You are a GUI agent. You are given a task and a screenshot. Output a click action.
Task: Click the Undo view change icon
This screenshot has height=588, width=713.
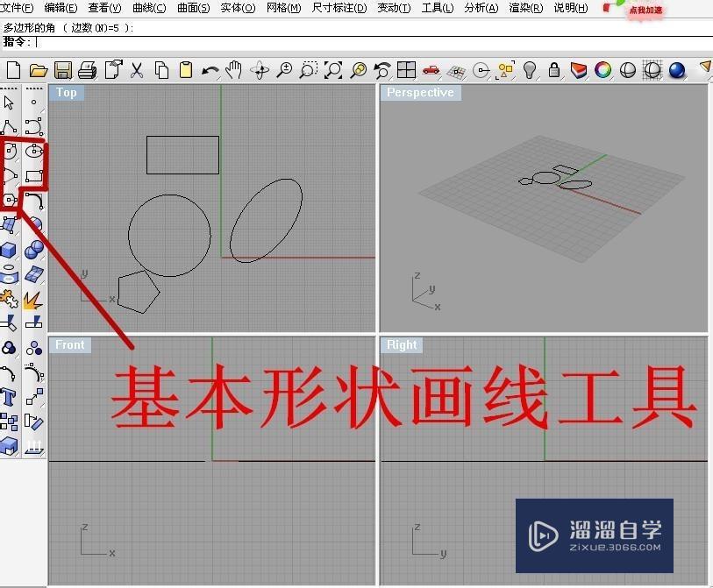[382, 70]
